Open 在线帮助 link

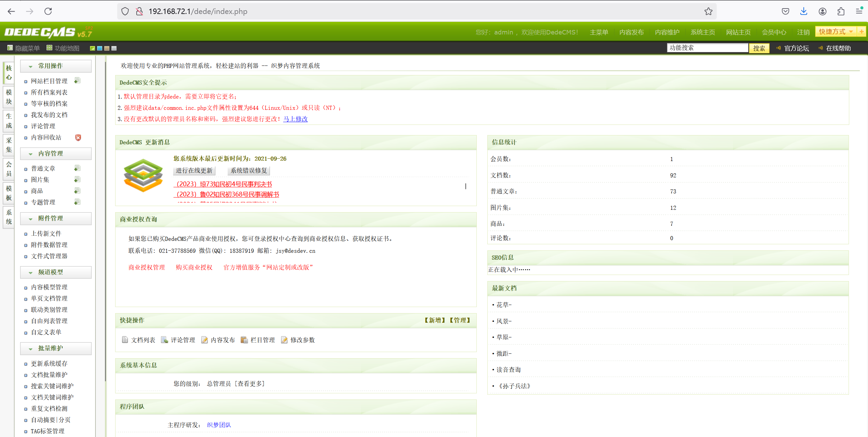[x=838, y=48]
